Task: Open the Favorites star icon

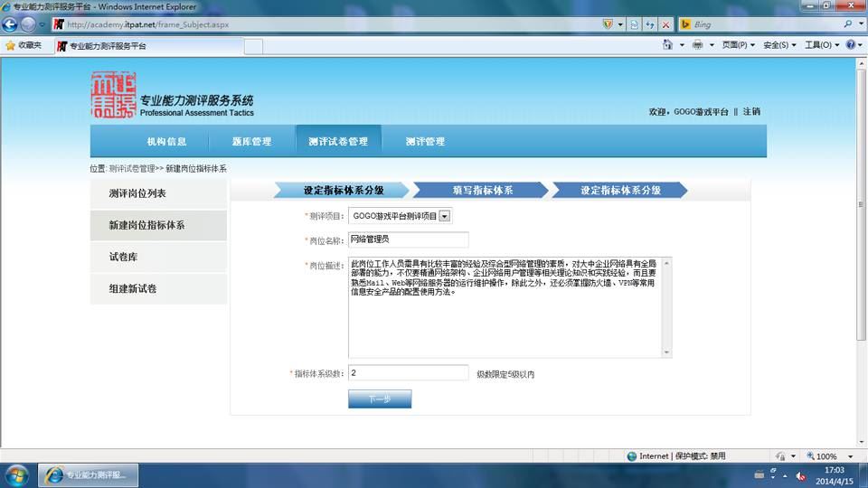Action: point(10,45)
